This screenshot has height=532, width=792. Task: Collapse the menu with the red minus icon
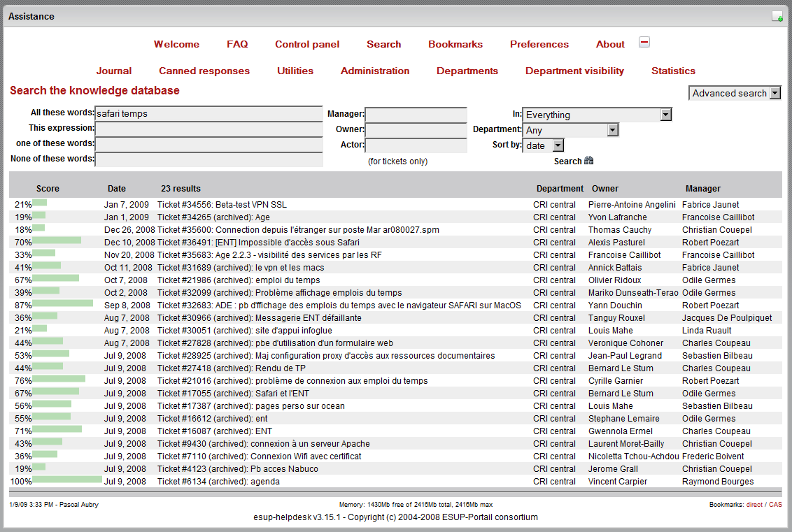[x=644, y=43]
